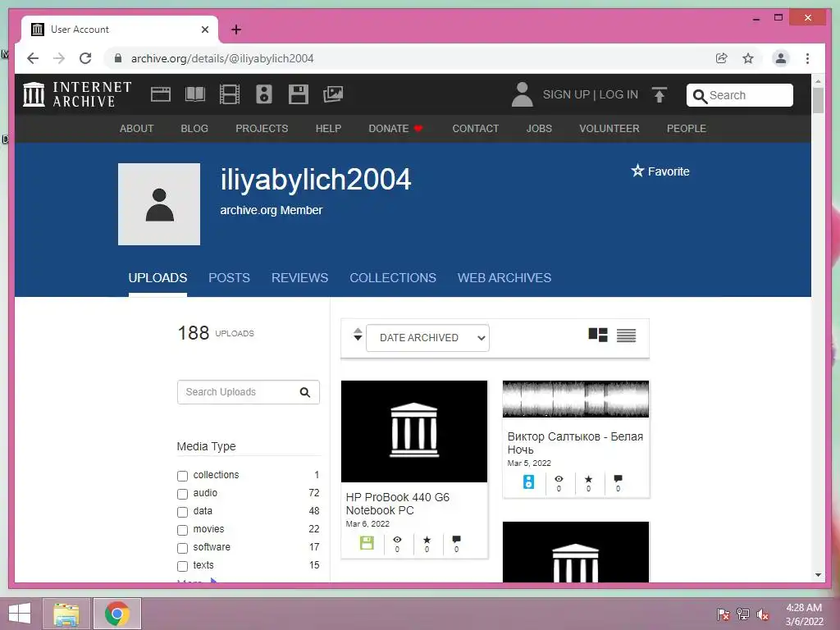The image size is (840, 630).
Task: Open a new Chrome tab
Action: point(236,30)
